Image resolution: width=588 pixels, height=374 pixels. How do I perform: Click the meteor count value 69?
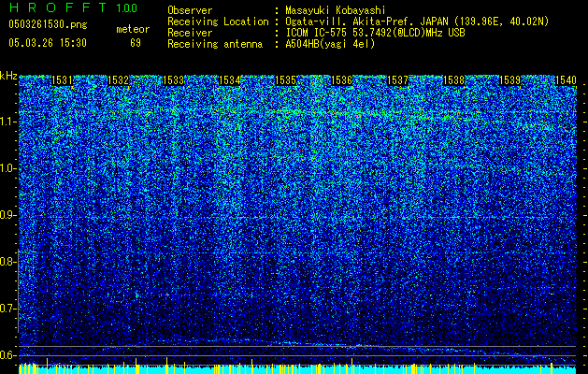136,43
